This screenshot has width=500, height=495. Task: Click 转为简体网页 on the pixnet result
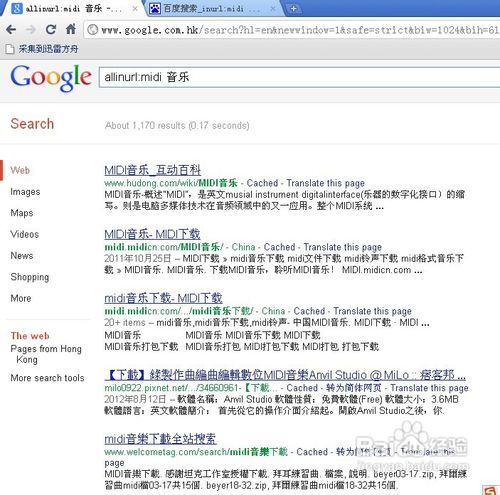(x=354, y=388)
